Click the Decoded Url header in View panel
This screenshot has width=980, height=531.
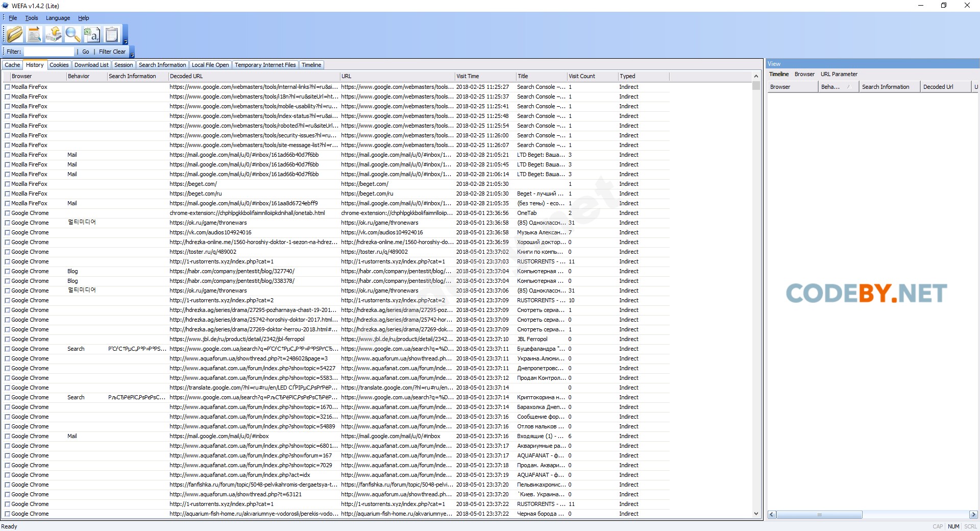tap(945, 87)
